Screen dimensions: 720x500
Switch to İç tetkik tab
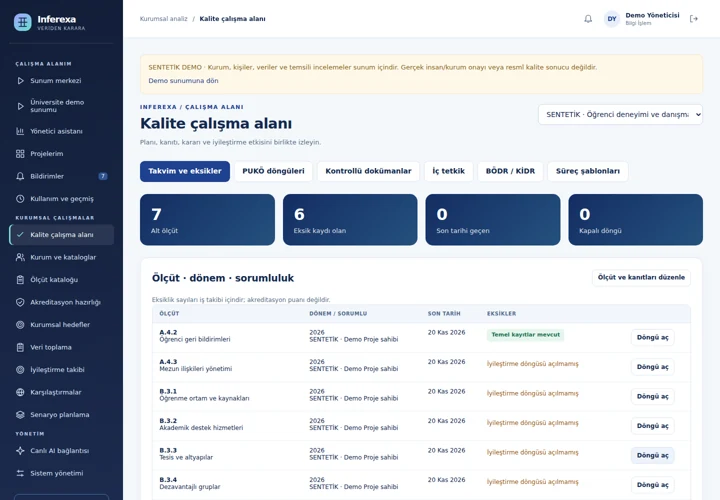pyautogui.click(x=449, y=171)
